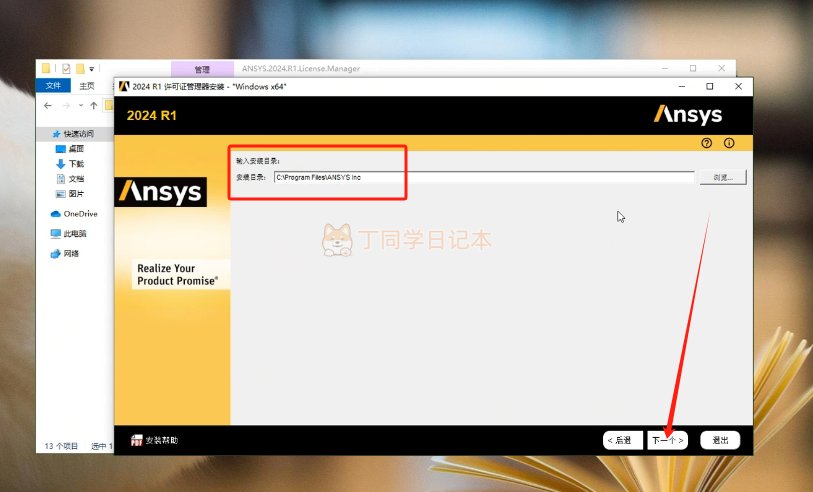
Task: Open 下载 folder in the Explorer sidebar
Action: point(69,164)
